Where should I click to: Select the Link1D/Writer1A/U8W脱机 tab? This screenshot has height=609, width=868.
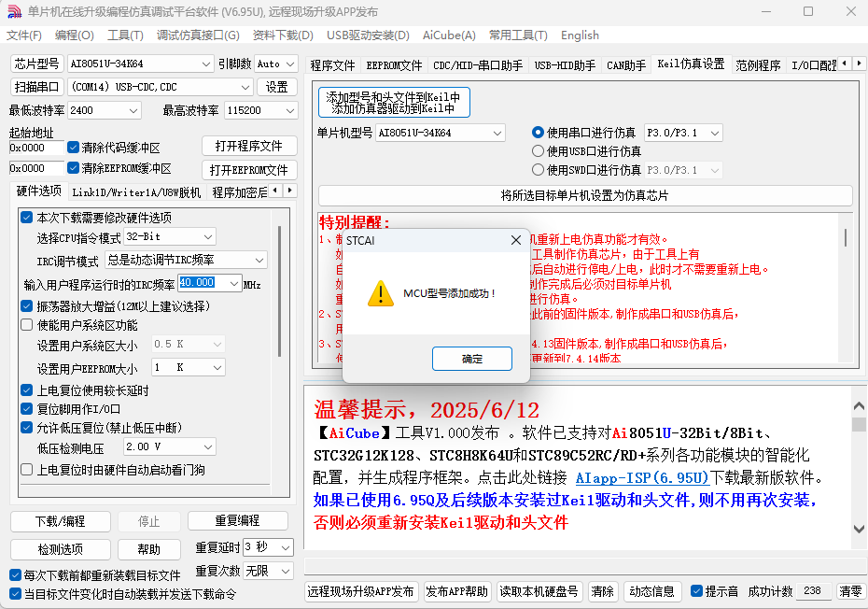(136, 192)
